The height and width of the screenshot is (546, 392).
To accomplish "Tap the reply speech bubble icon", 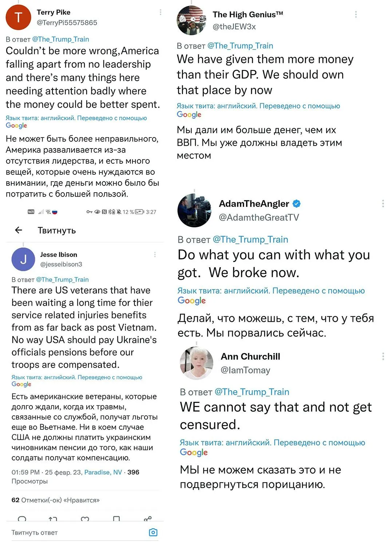I will [x=22, y=518].
